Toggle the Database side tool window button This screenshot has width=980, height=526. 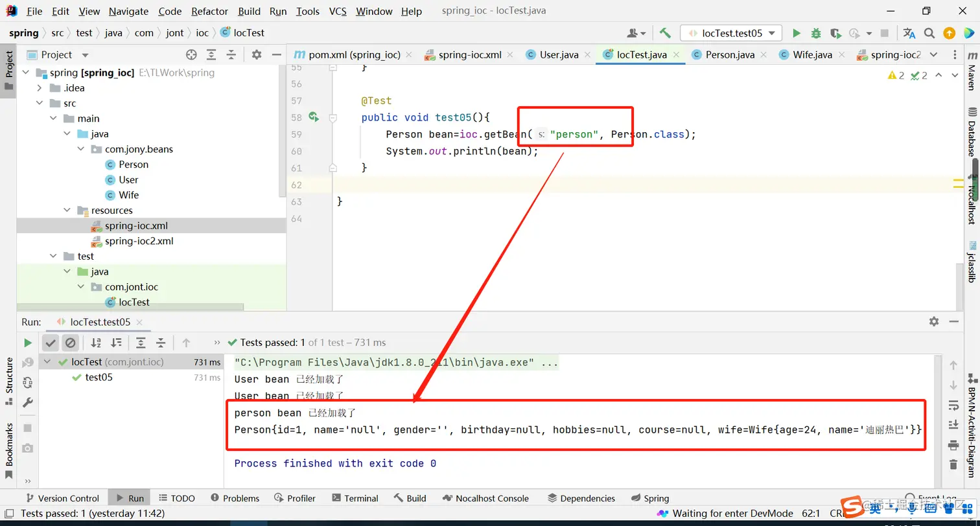(x=972, y=131)
